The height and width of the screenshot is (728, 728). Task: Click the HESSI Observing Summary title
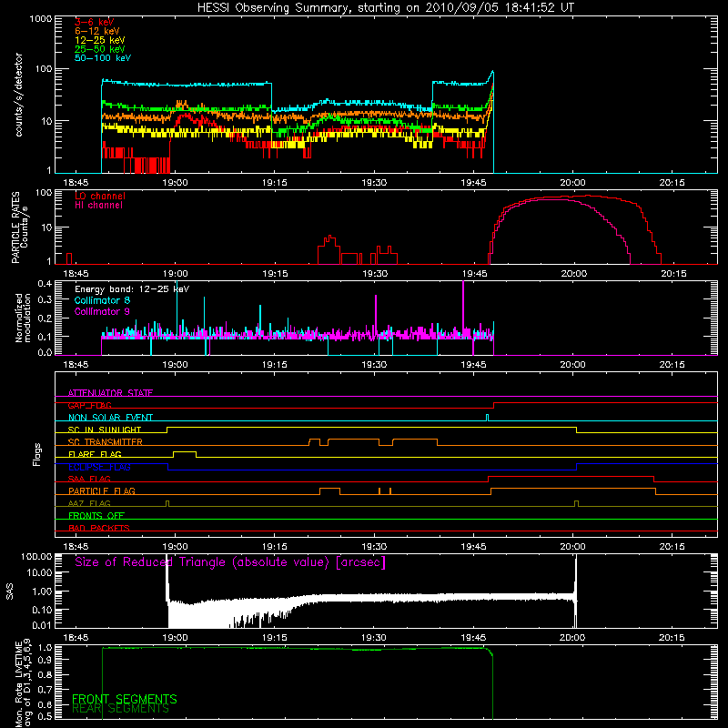coord(385,8)
